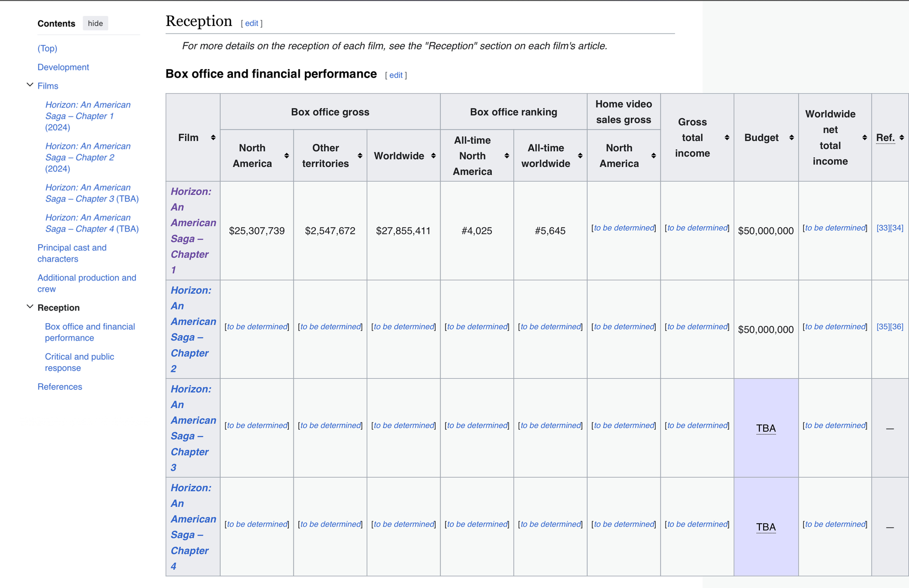This screenshot has width=909, height=588.
Task: Edit the Reception section
Action: [x=251, y=23]
